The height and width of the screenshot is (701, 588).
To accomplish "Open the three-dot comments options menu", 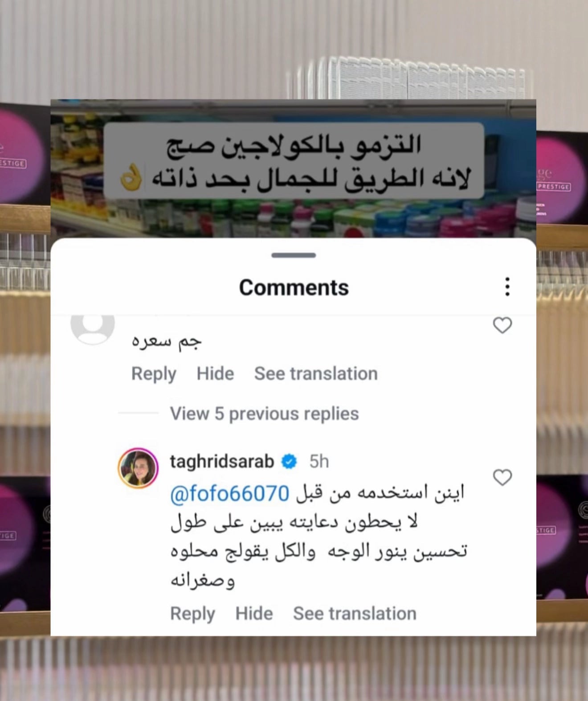I will point(507,287).
